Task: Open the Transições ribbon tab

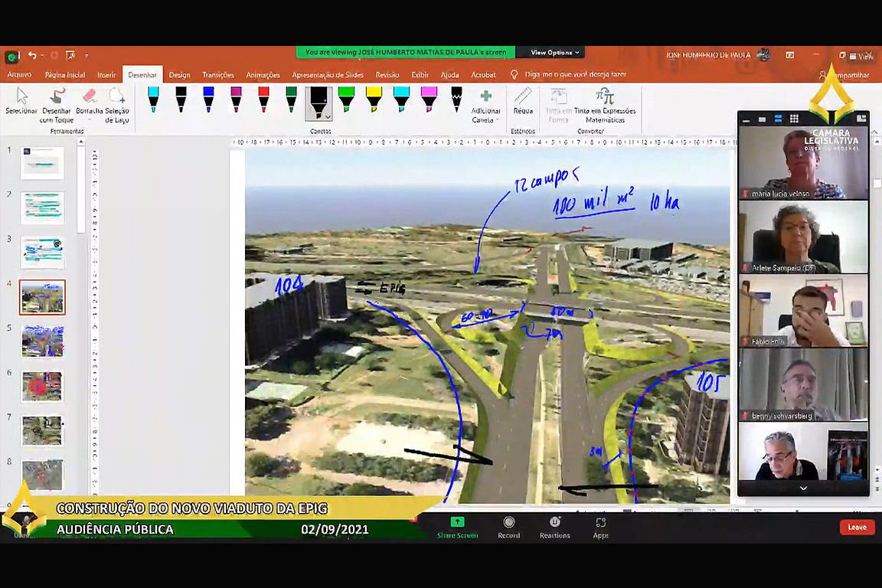Action: pos(218,75)
